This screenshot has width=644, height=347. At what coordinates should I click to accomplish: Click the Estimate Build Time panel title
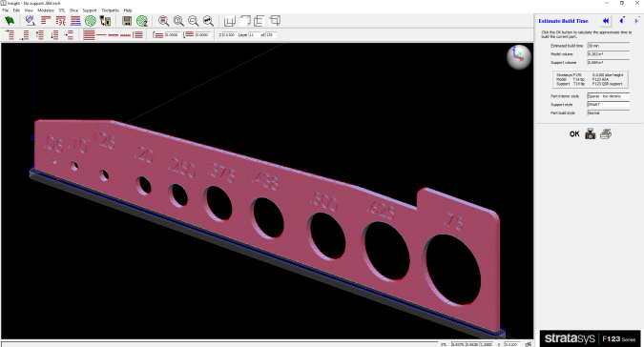click(x=563, y=21)
